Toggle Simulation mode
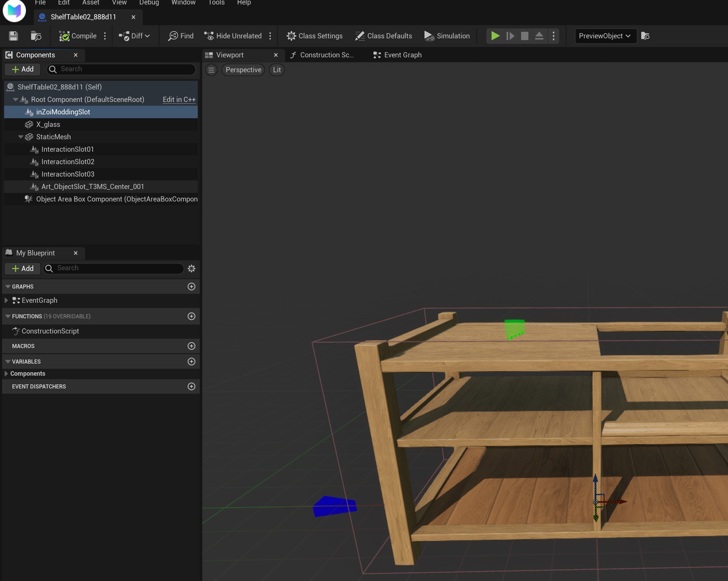 [x=447, y=36]
